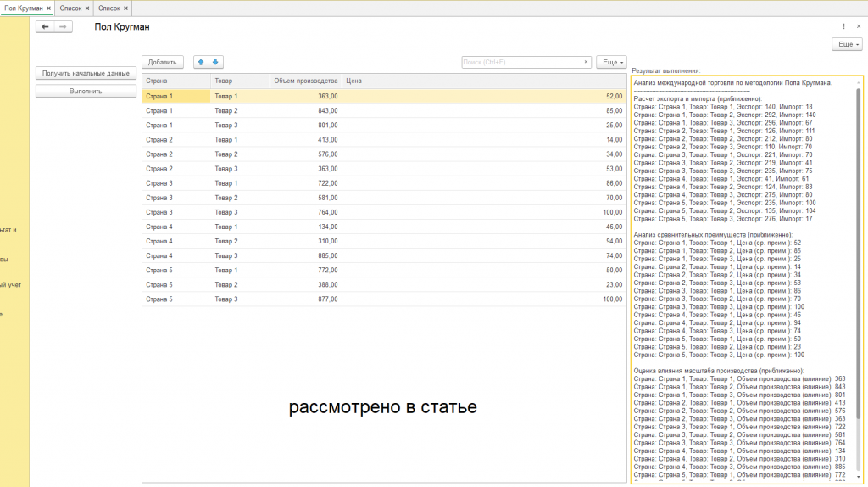Switch to the Пол Кругман tab
868x487 pixels.
click(23, 8)
